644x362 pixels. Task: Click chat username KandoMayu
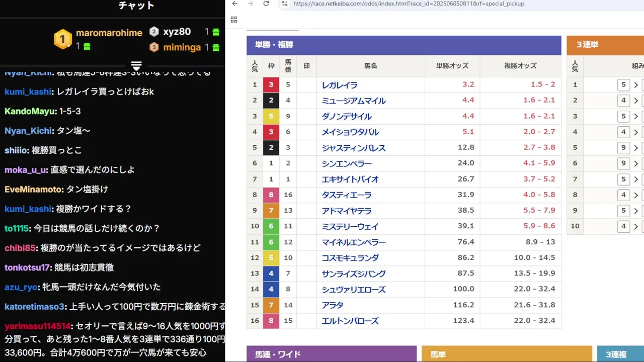click(30, 111)
